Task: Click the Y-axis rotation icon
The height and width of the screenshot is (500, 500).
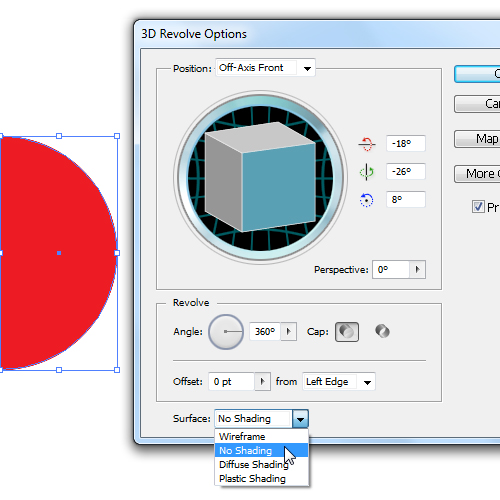Action: point(367,172)
